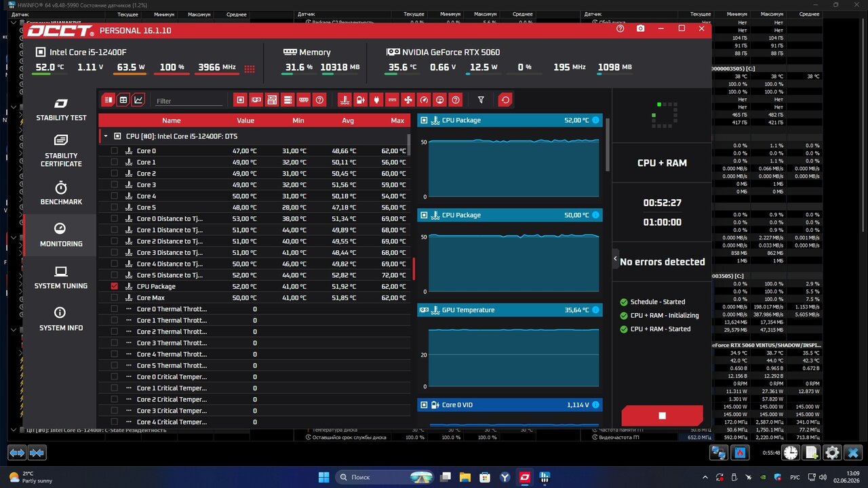Toggle the CPU hardware filter icon
The width and height of the screenshot is (868, 488).
pyautogui.click(x=240, y=100)
